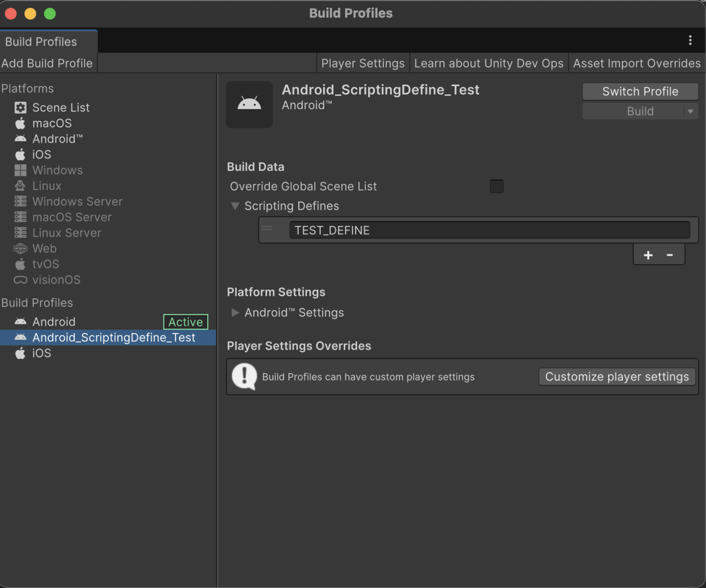
Task: Open Player Settings
Action: tap(363, 63)
